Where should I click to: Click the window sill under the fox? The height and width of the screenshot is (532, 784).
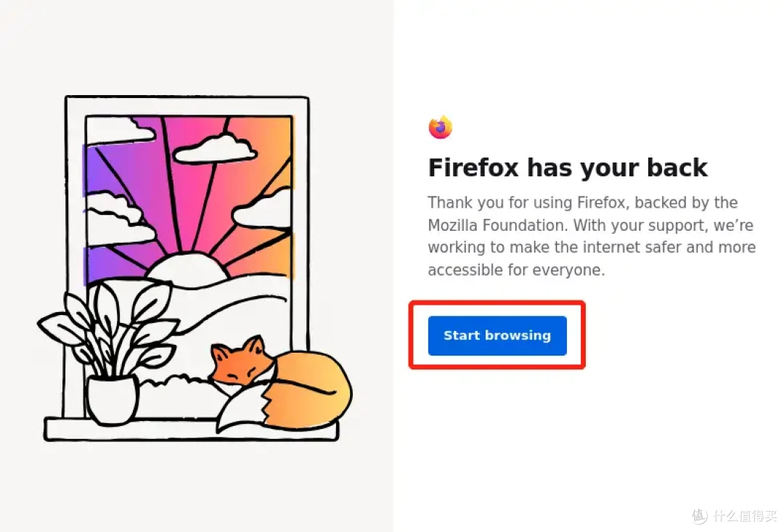(x=192, y=430)
